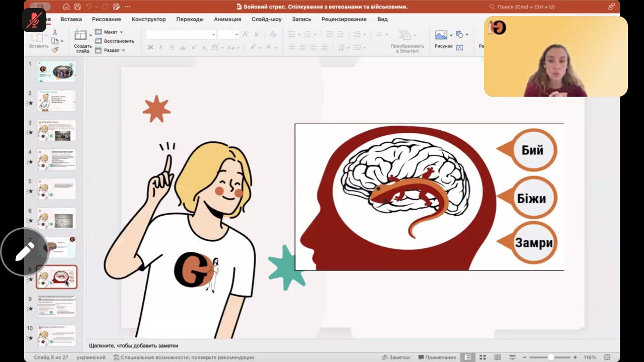Toggle bold Ж formatting

[x=150, y=47]
